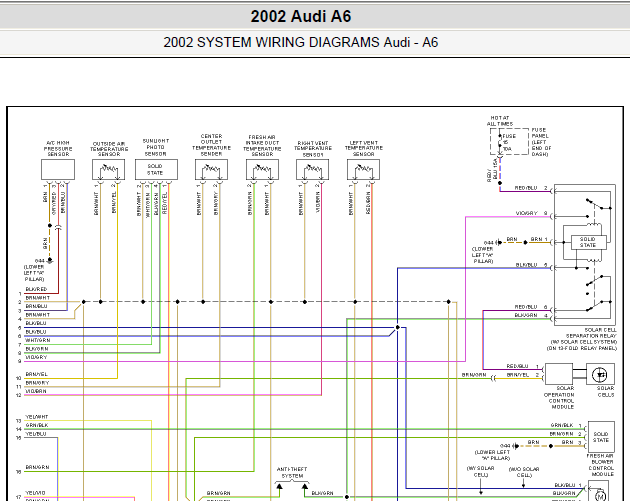630x501 pixels.
Task: Select the Outside Air Temperature Sensor label
Action: [109, 149]
